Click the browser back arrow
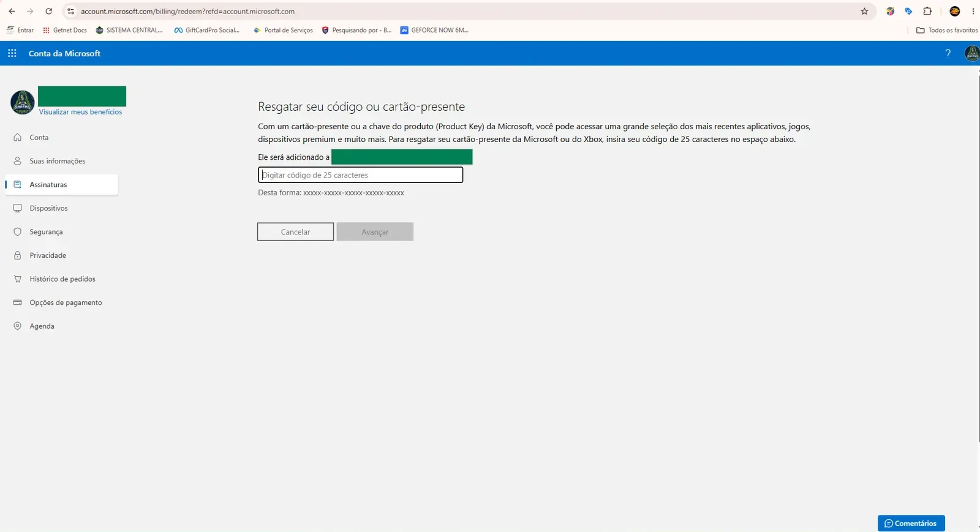The image size is (980, 532). point(12,11)
